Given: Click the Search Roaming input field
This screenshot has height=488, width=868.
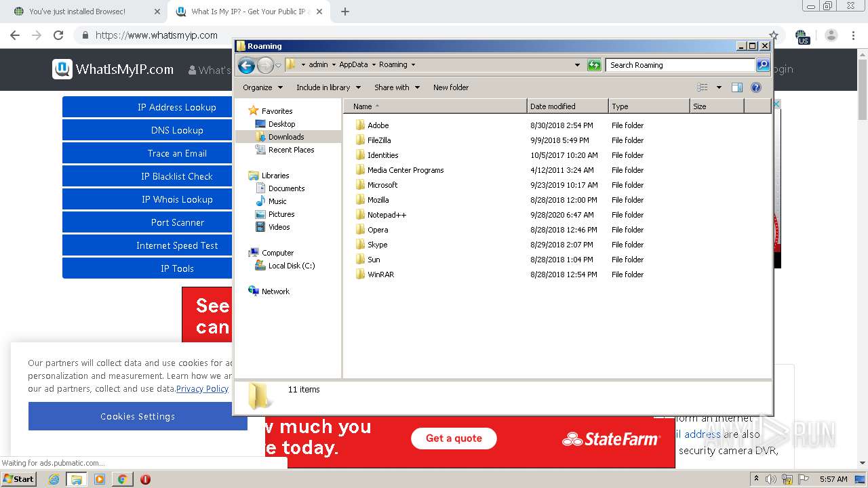Looking at the screenshot, I should coord(680,65).
